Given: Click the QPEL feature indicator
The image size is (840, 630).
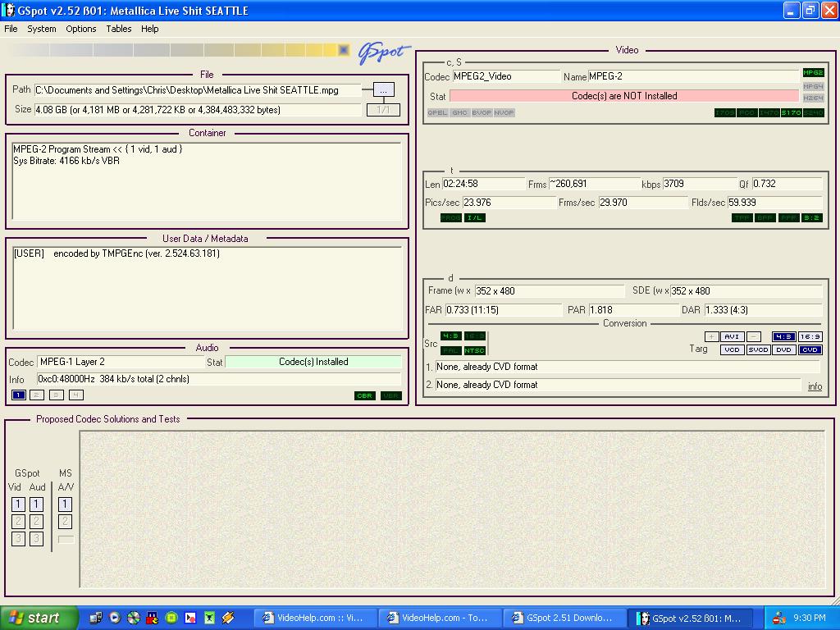Looking at the screenshot, I should (x=437, y=112).
